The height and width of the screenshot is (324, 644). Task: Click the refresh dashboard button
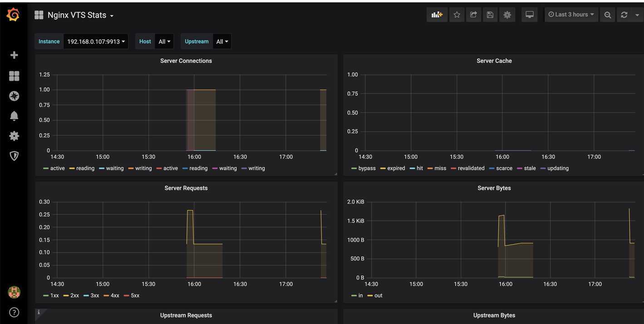pyautogui.click(x=624, y=15)
